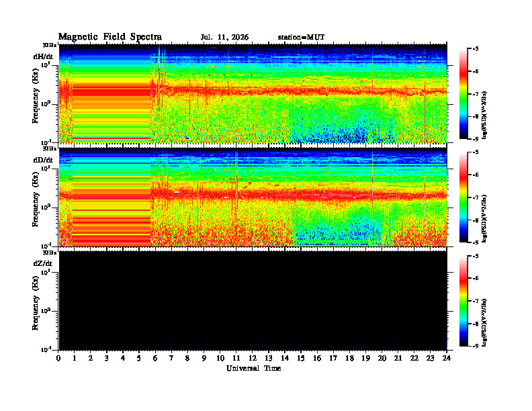Click the -8 value on dZ/dt color scale

[x=476, y=324]
